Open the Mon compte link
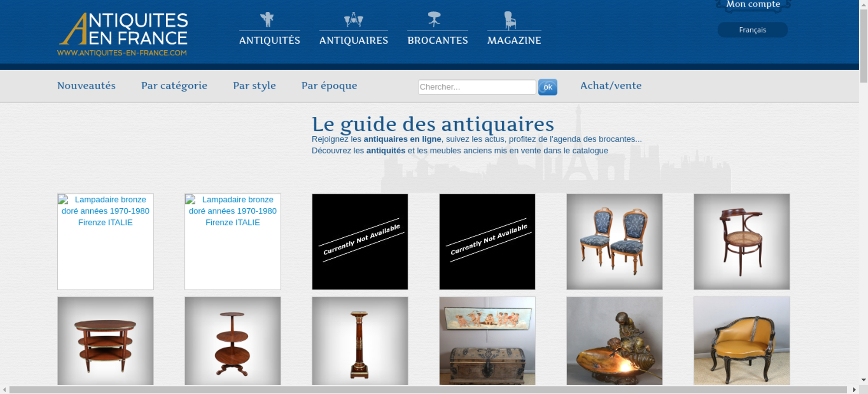Viewport: 868px width, 394px height. (x=753, y=4)
